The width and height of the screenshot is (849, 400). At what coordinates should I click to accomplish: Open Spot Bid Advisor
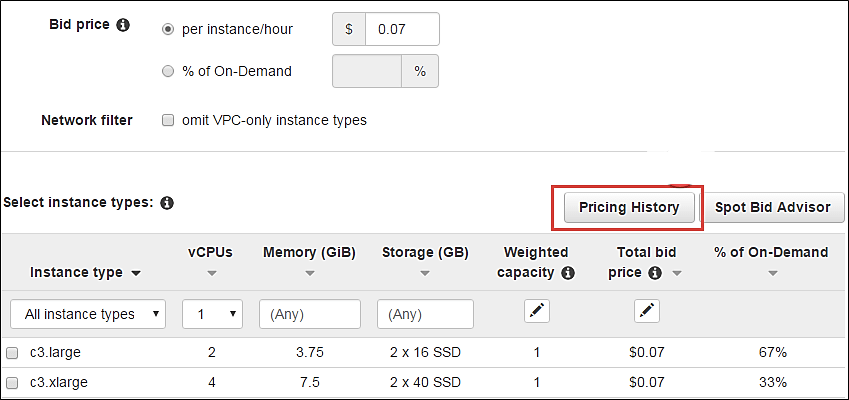pos(773,207)
